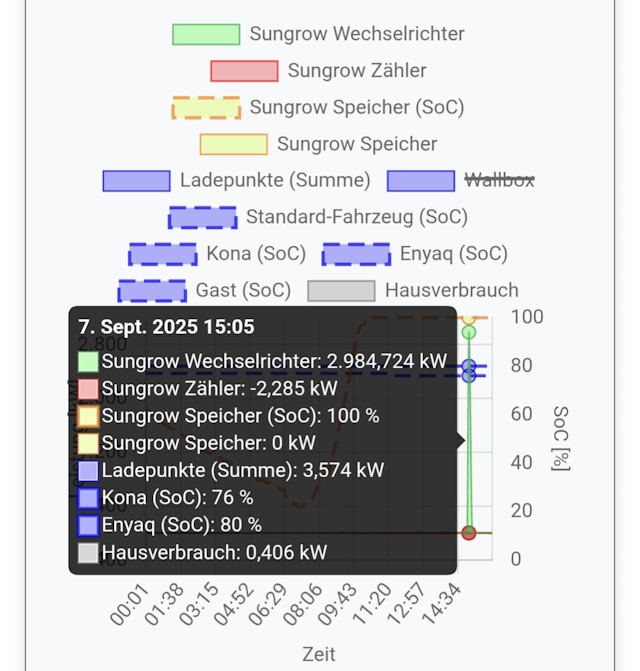Click the red Zähler data point near the bottom
Screen dimensions: 640x671
click(x=469, y=533)
